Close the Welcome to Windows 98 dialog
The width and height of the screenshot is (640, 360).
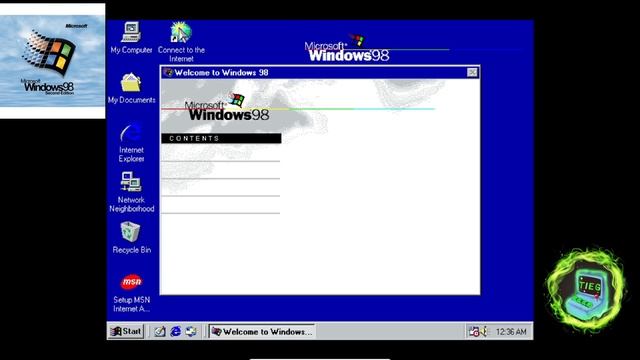tap(472, 73)
